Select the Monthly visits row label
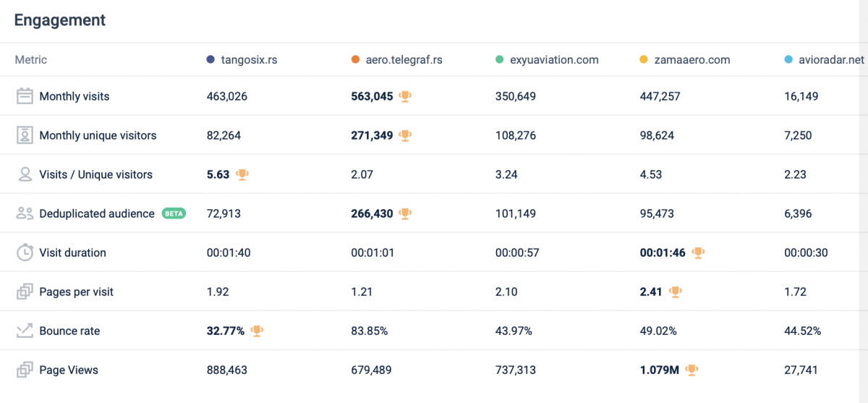The image size is (868, 403). [x=75, y=96]
